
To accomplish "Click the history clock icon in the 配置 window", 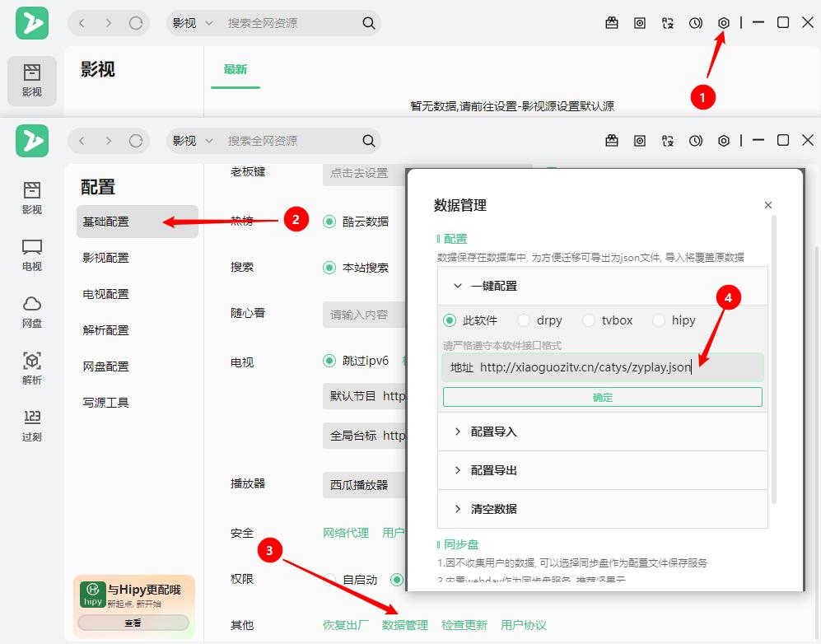I will tap(696, 141).
